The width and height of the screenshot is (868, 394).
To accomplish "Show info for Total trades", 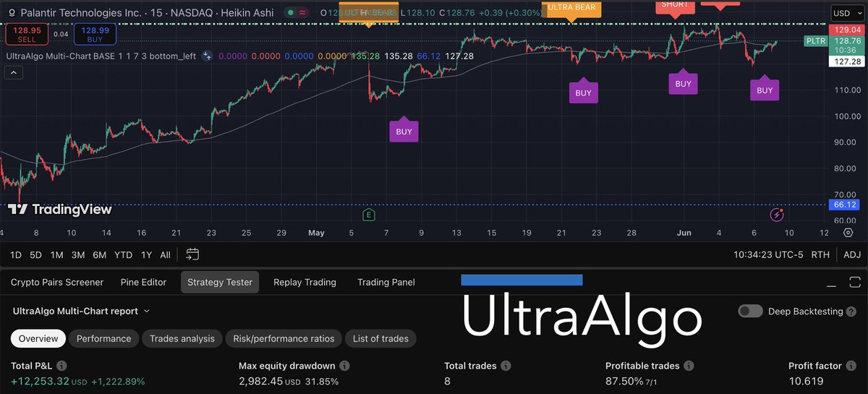I will [x=506, y=366].
